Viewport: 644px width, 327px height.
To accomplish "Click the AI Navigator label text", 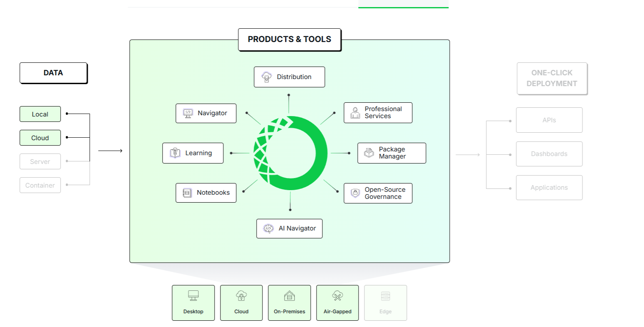I will click(x=297, y=228).
